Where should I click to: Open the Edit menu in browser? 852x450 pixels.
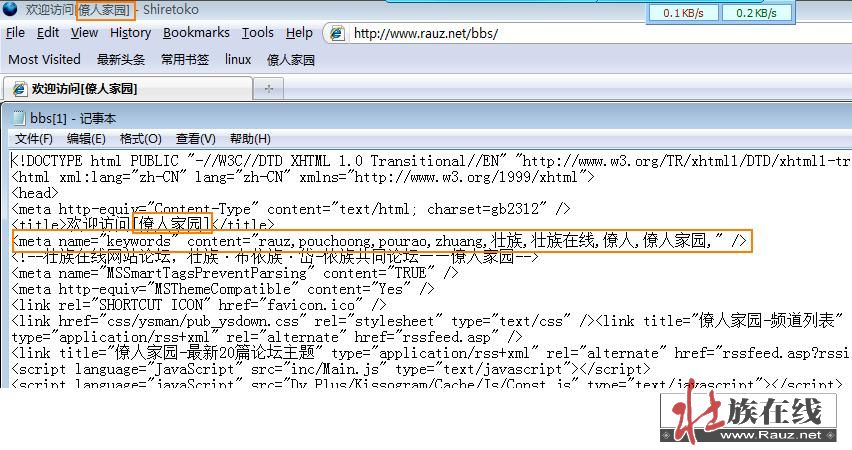coord(48,33)
